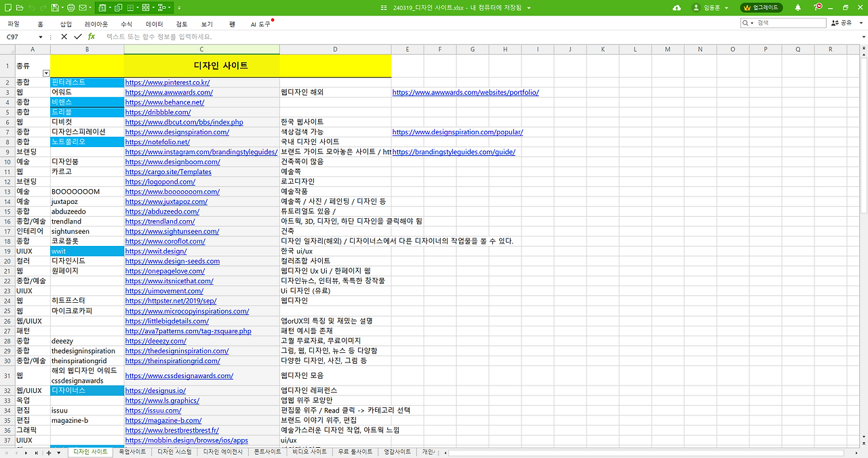Open the designspiration popular link
Viewport: 868px width, 458px height.
pos(458,131)
